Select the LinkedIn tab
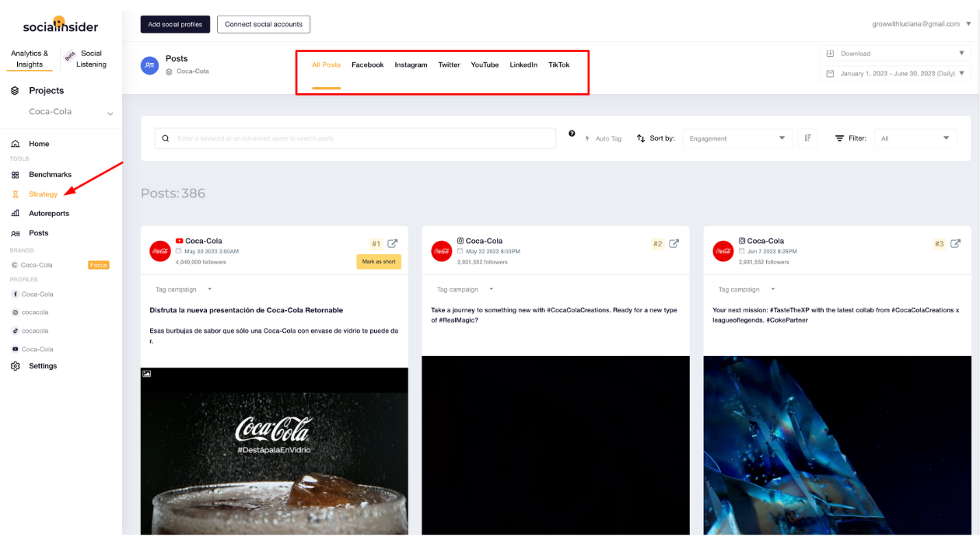The height and width of the screenshot is (544, 980). [x=523, y=65]
